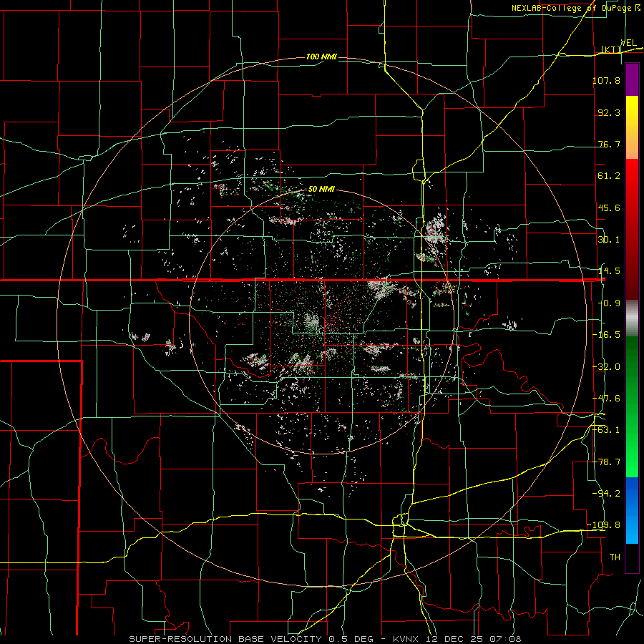Click the 76.7 velocity scale value

(609, 144)
